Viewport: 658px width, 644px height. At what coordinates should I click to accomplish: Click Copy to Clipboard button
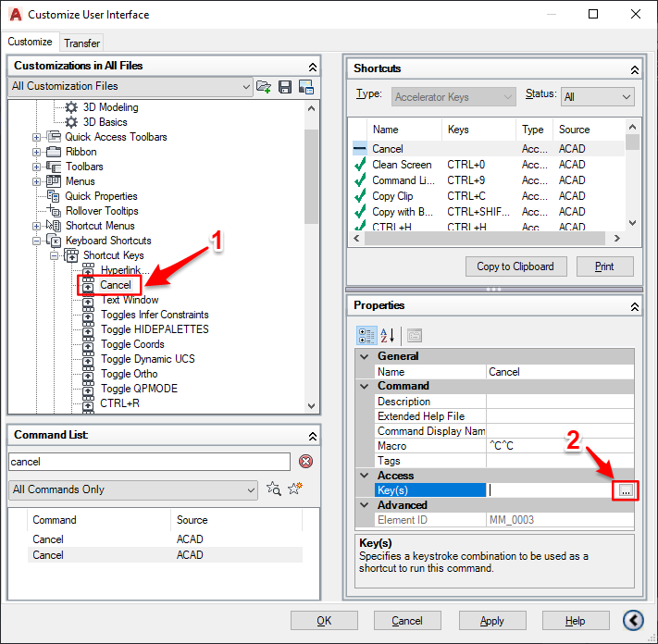[515, 266]
